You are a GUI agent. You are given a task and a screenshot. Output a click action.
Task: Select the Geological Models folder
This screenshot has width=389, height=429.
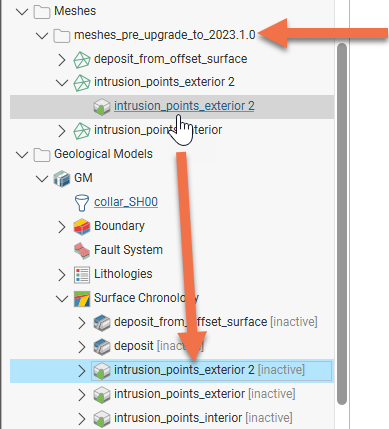pyautogui.click(x=103, y=154)
